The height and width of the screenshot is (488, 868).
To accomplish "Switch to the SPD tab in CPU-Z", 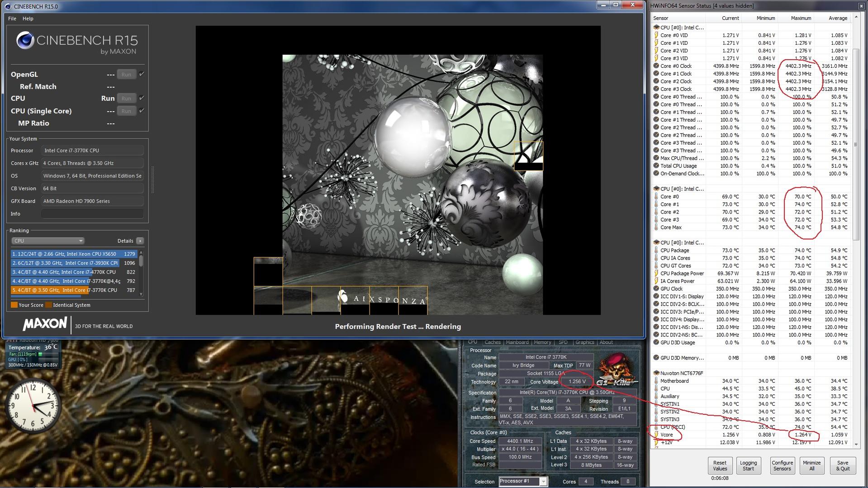I will (563, 342).
